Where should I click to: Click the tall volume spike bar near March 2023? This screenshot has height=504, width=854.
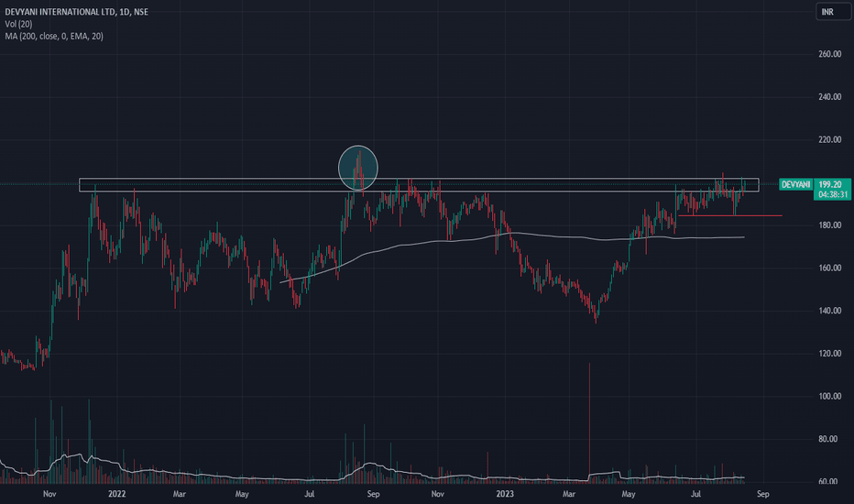coord(589,422)
